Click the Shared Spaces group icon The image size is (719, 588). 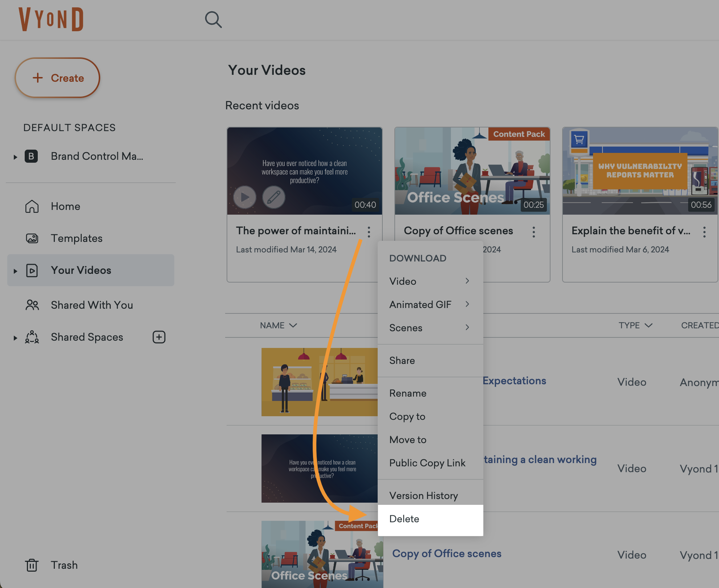32,337
